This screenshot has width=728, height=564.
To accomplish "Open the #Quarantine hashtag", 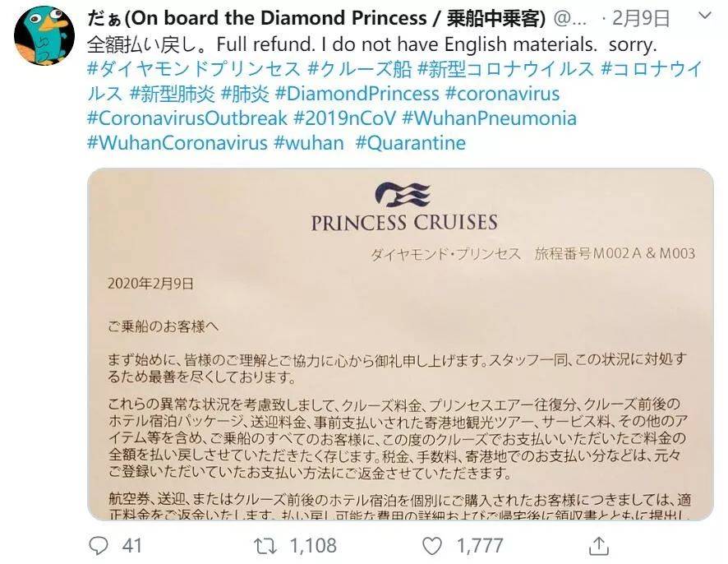I will [411, 142].
